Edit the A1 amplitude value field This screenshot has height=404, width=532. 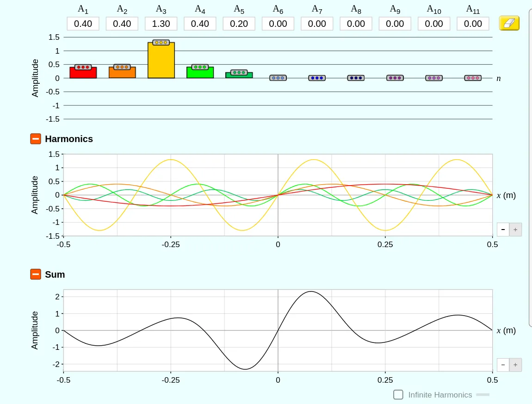[x=83, y=24]
